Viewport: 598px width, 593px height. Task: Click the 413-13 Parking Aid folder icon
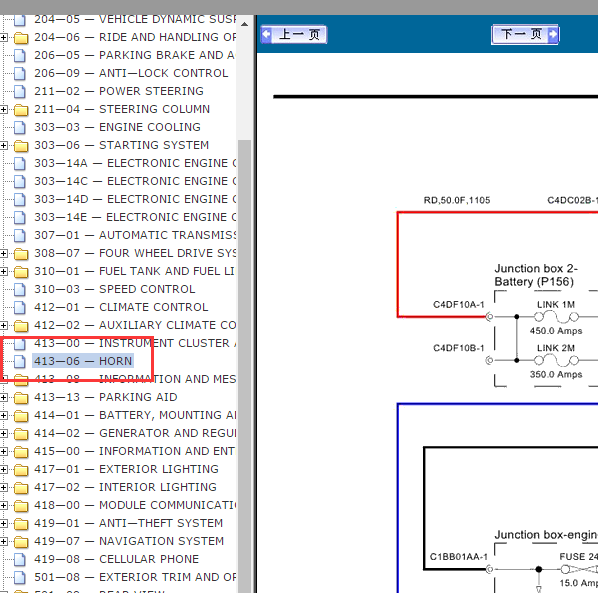21,398
